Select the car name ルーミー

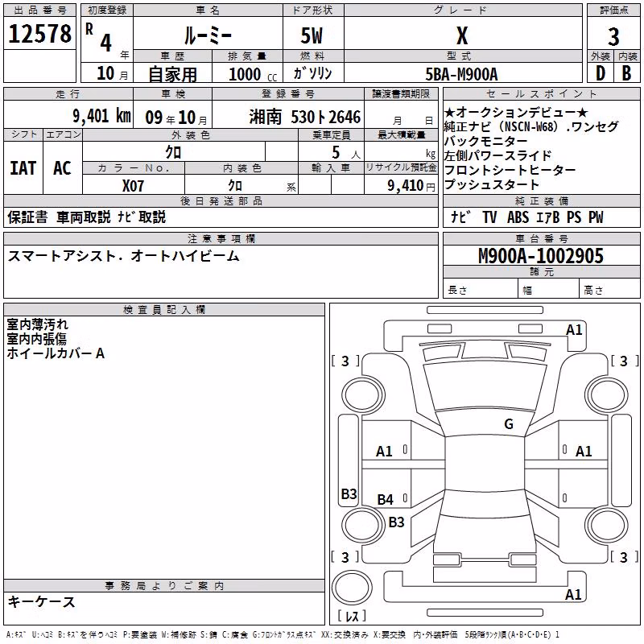[208, 35]
